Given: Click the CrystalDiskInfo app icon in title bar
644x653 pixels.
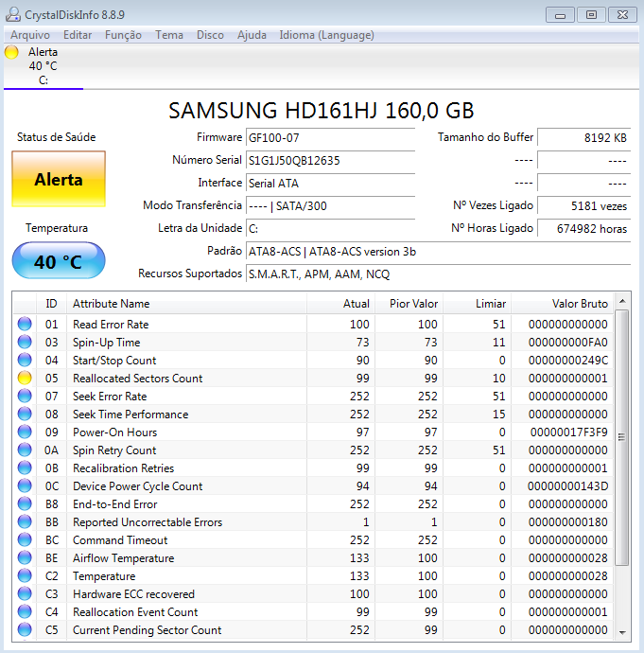Looking at the screenshot, I should pyautogui.click(x=13, y=14).
